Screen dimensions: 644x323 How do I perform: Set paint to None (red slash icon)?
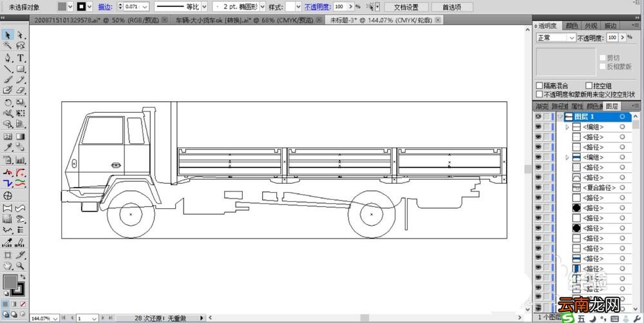[23, 304]
